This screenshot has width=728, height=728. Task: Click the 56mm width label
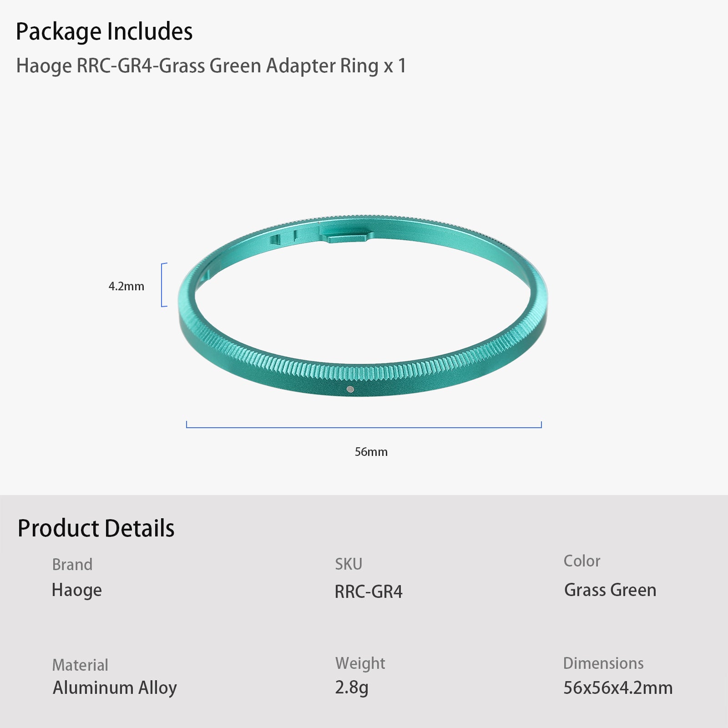pos(371,452)
